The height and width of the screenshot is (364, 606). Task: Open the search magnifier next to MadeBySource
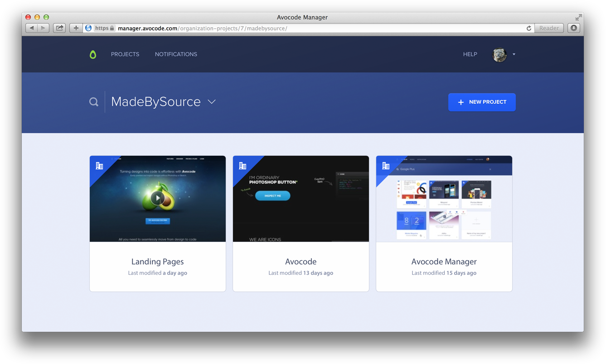(x=94, y=102)
